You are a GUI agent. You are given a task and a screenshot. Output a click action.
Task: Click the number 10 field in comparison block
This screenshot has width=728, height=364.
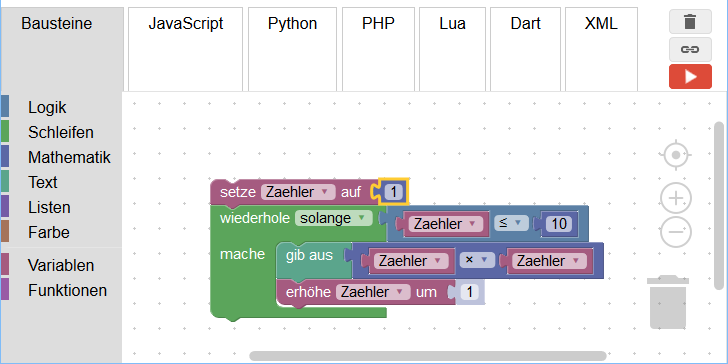tap(559, 224)
